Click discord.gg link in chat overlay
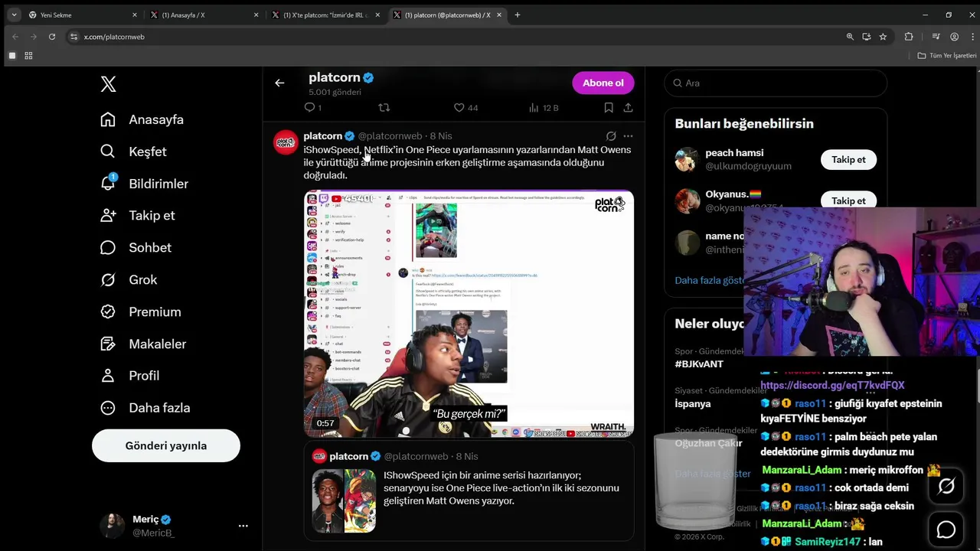The height and width of the screenshot is (551, 980). (x=832, y=386)
